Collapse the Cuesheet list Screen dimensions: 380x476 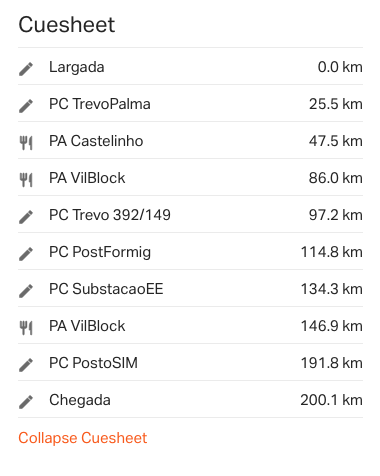pyautogui.click(x=82, y=438)
